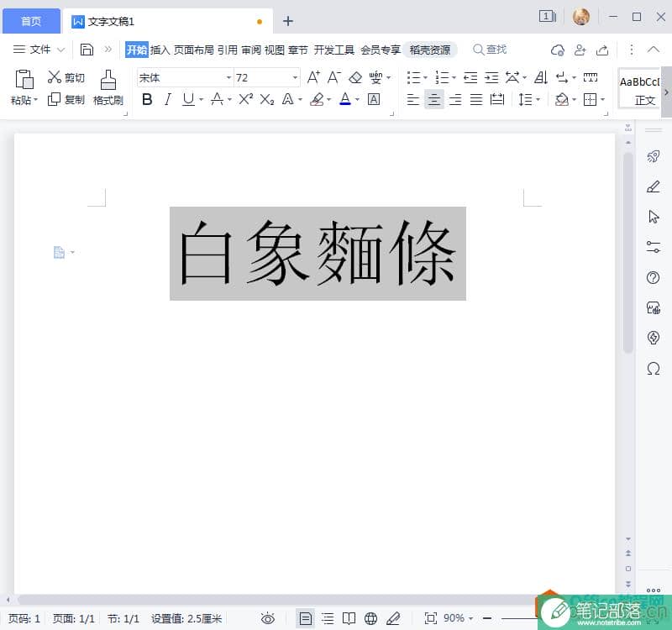This screenshot has width=672, height=630.
Task: Increase font size with A+ icon
Action: [313, 77]
